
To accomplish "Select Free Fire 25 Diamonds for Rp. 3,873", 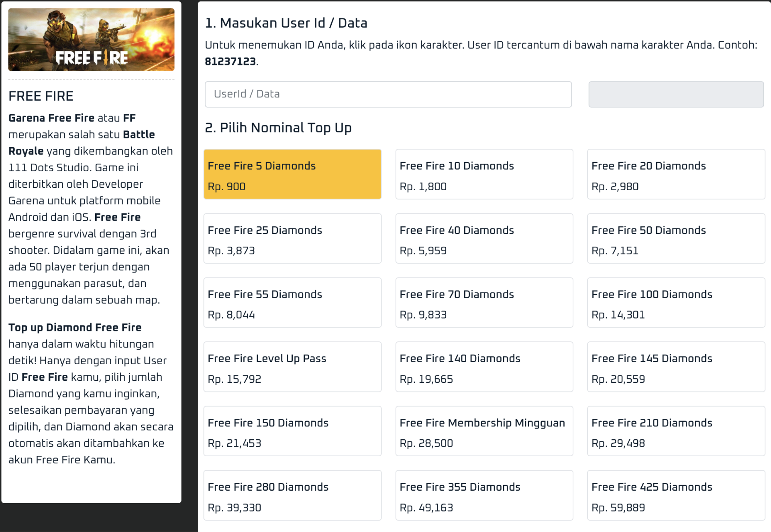I will (x=292, y=238).
